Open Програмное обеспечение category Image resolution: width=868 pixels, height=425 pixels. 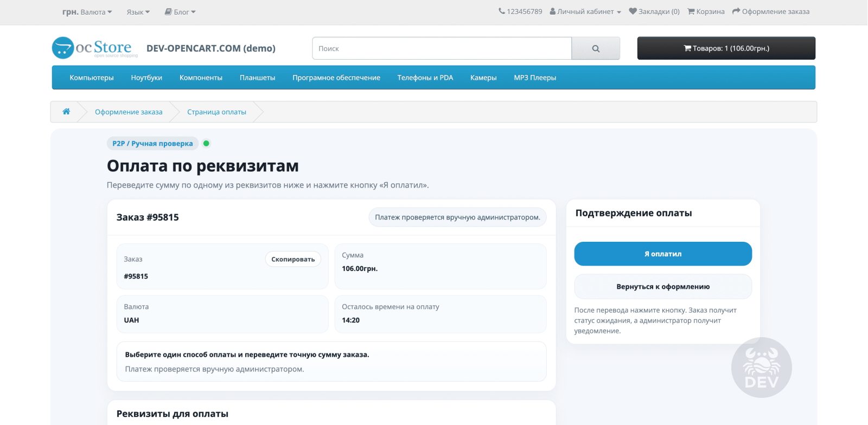tap(336, 78)
